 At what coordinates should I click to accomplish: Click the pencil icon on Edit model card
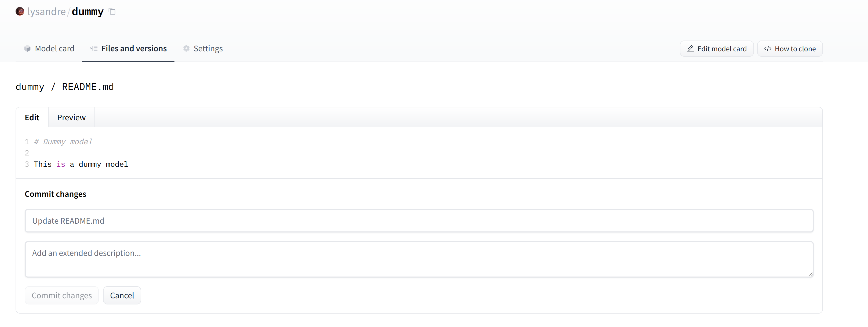(x=690, y=49)
